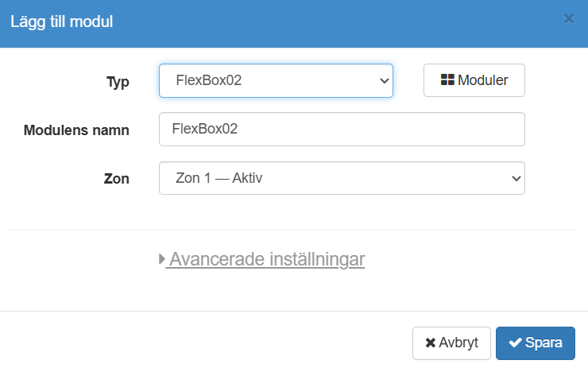Click the chevron arrow of Typ select
The width and height of the screenshot is (588, 368).
tap(384, 80)
